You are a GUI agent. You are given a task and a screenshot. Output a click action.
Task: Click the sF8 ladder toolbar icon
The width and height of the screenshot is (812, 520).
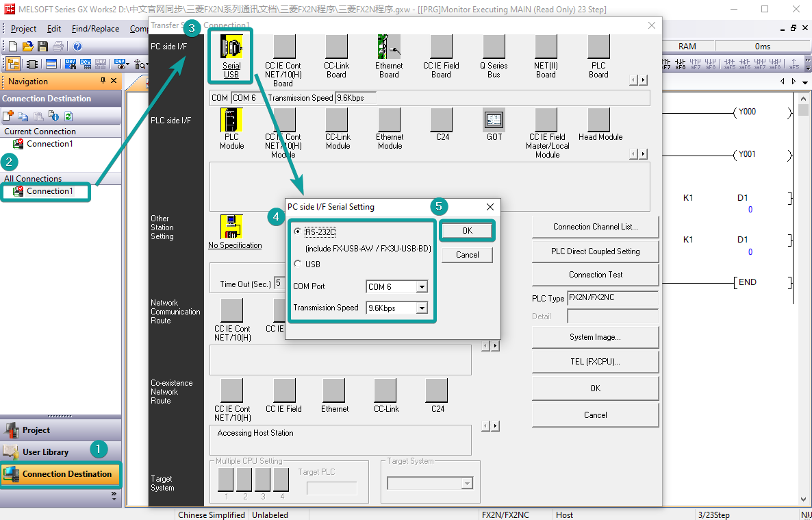(x=681, y=64)
